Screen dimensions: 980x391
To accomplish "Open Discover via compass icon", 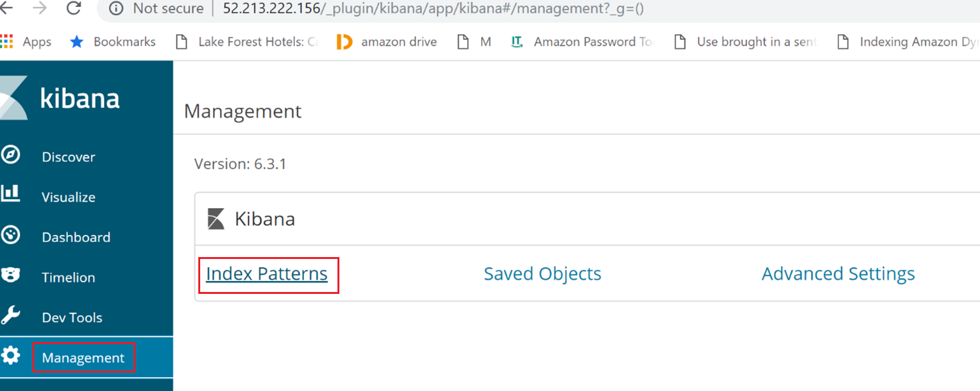I will [x=10, y=156].
